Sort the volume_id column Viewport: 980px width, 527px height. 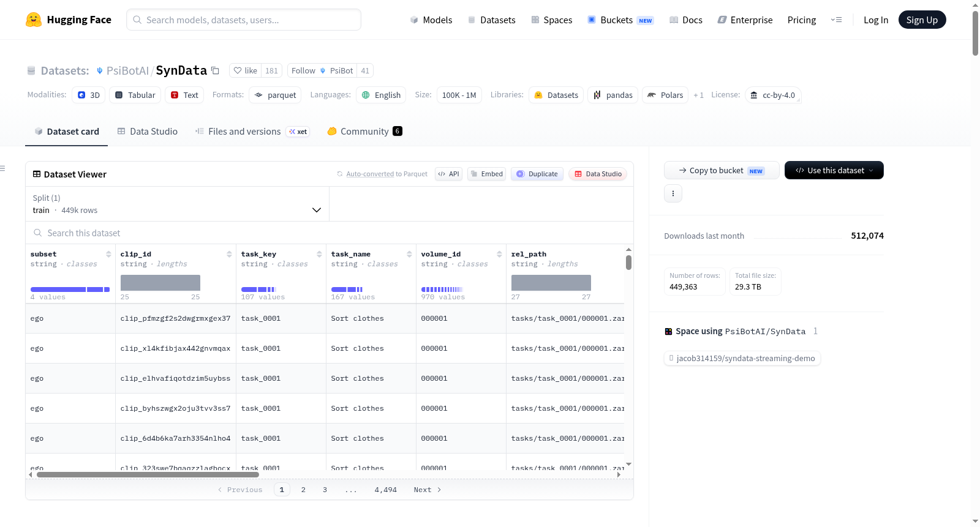[x=499, y=254]
